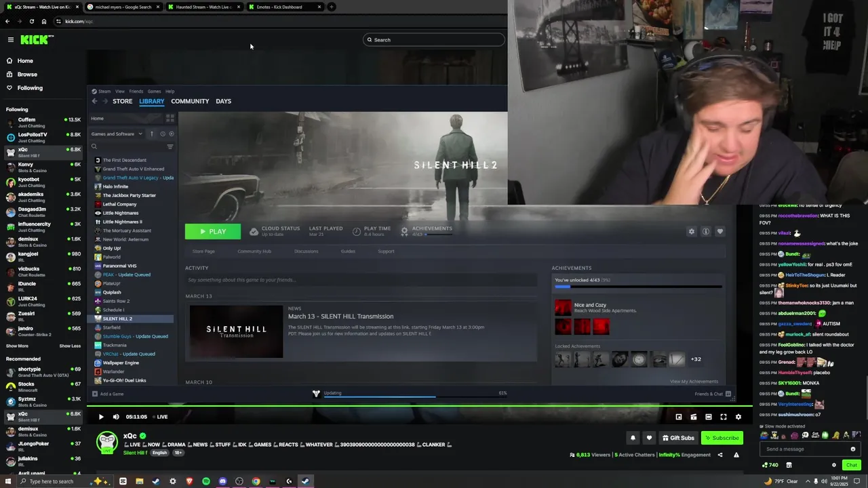Open SILENT HILL Transmission news thumbnail
868x488 pixels.
pos(236,331)
